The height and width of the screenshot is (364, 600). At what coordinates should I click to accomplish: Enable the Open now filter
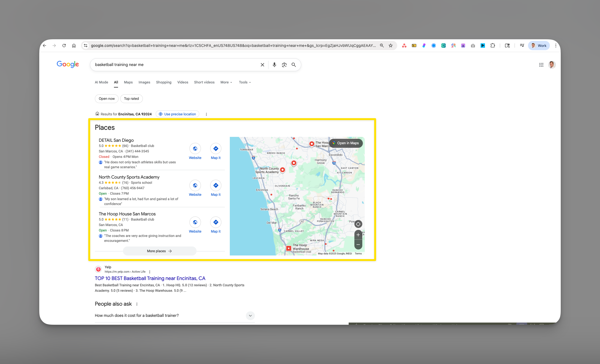coord(106,98)
